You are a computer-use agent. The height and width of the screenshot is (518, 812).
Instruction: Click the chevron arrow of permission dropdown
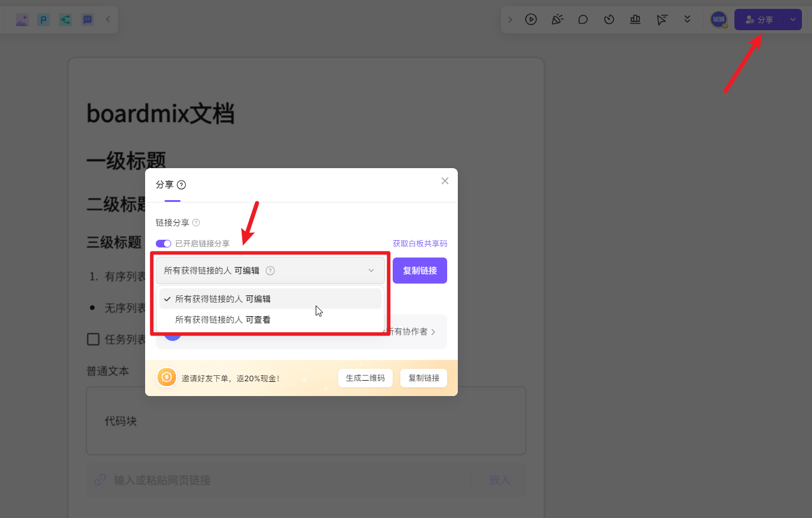pos(371,271)
